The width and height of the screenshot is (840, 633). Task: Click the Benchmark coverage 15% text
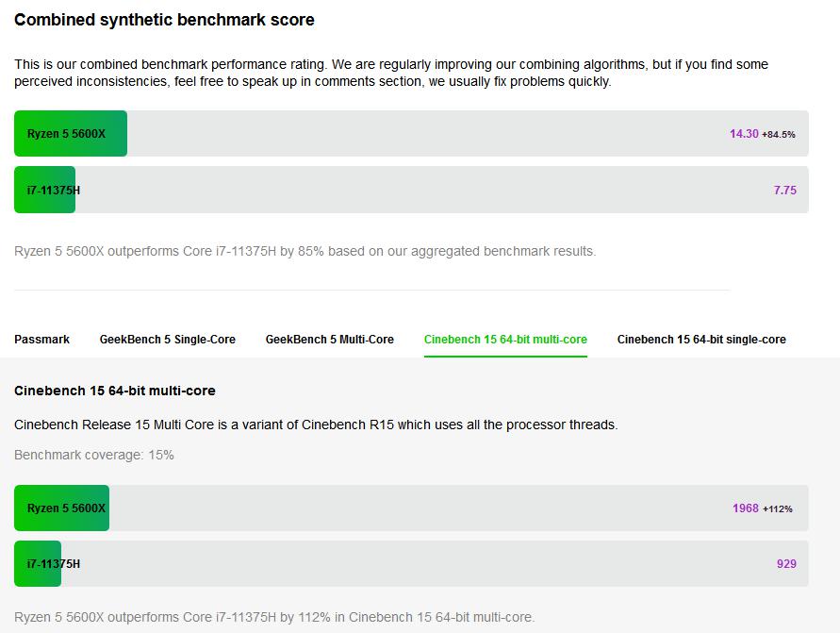coord(94,455)
